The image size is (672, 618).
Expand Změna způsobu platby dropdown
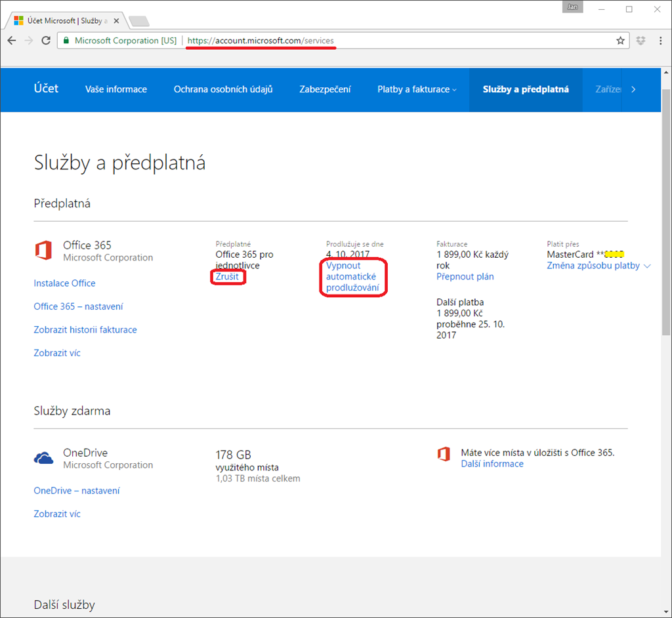click(598, 266)
